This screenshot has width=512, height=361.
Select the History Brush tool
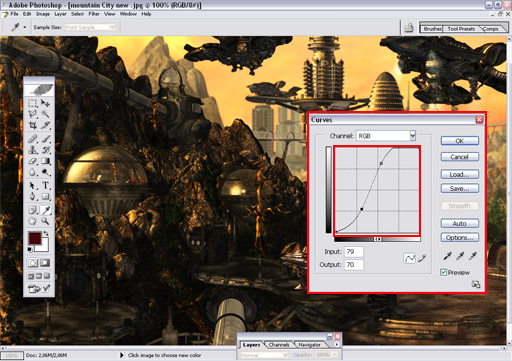[x=45, y=150]
